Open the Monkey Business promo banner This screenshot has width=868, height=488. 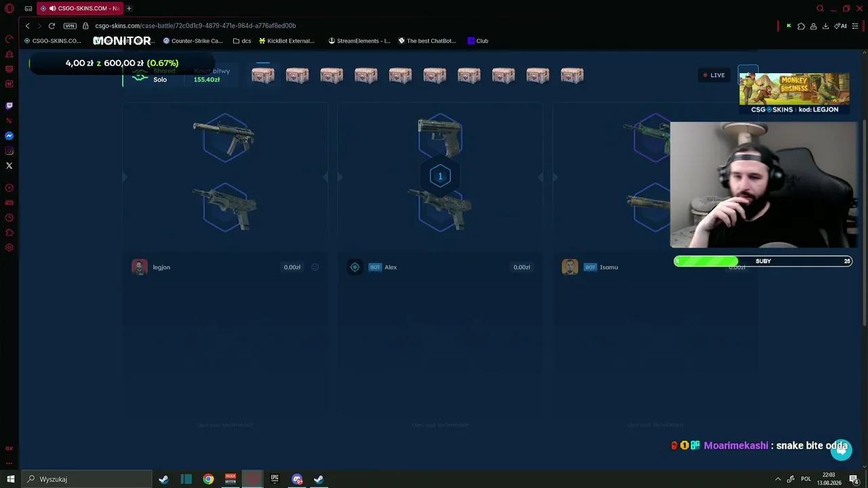click(794, 94)
